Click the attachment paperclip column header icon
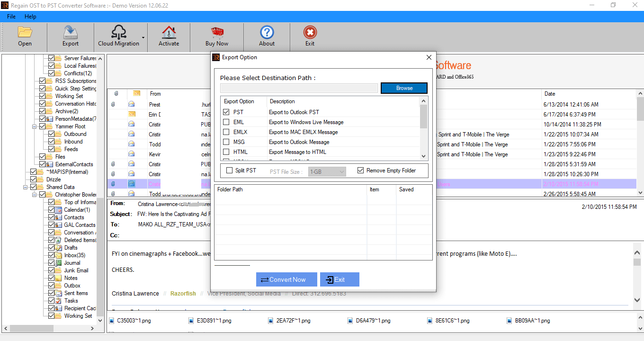 [116, 94]
